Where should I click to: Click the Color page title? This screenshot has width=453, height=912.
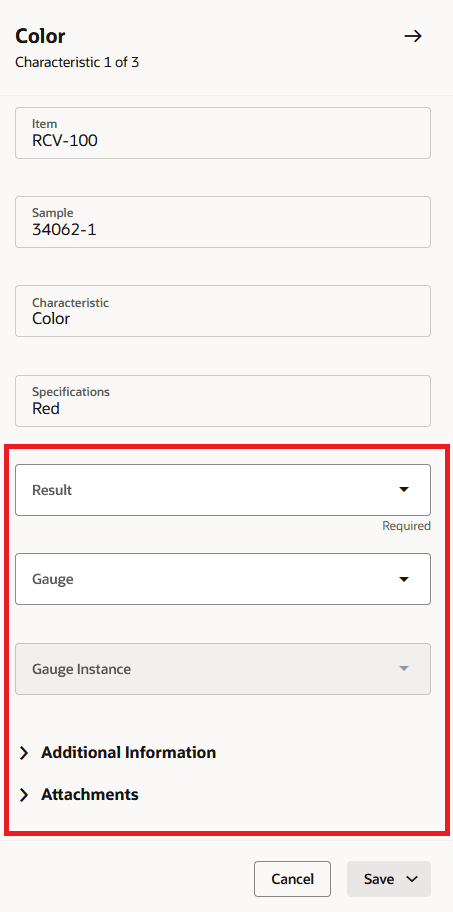[x=40, y=36]
